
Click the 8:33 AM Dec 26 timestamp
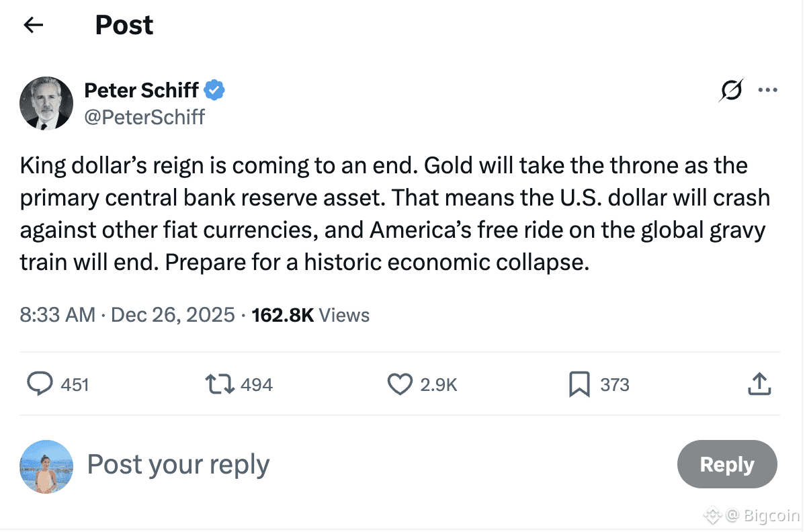point(128,314)
